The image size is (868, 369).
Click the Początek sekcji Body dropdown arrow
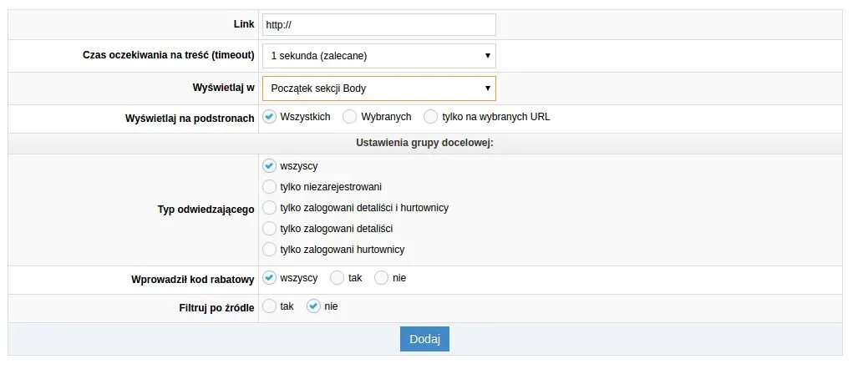pyautogui.click(x=488, y=88)
